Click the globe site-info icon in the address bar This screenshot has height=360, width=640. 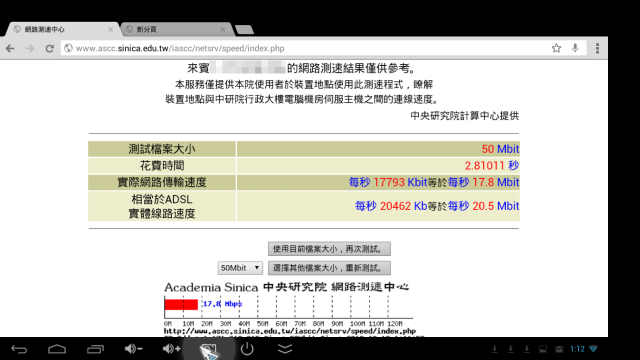click(68, 48)
